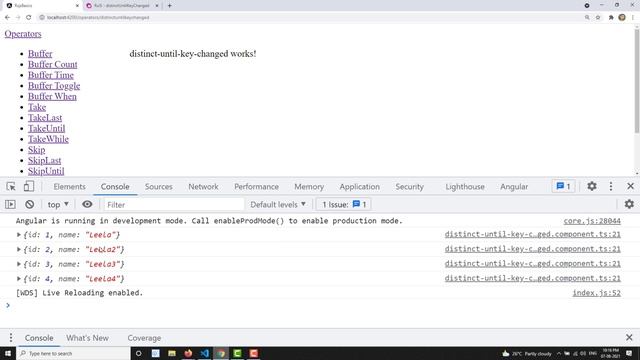The image size is (640, 360).
Task: Focus the console Filter input
Action: coord(174,204)
